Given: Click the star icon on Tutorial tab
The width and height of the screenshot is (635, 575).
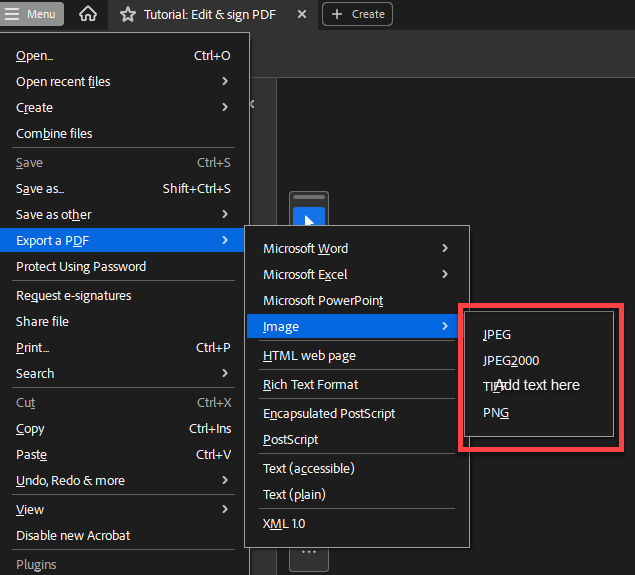Looking at the screenshot, I should coord(127,14).
